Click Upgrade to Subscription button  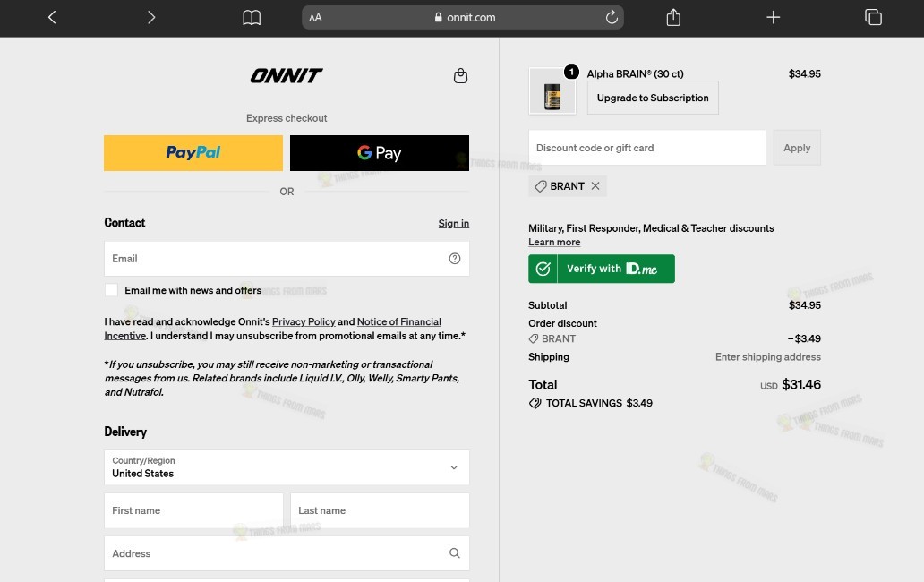click(653, 98)
